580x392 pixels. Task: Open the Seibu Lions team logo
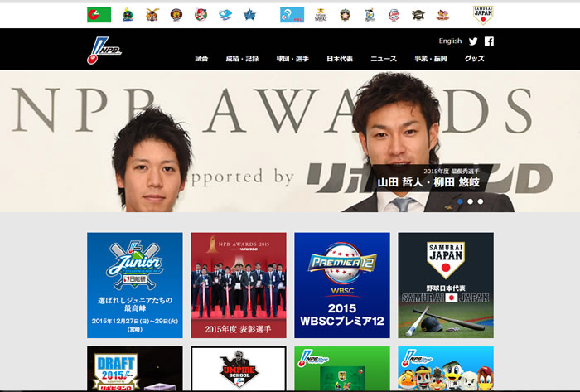pos(394,15)
